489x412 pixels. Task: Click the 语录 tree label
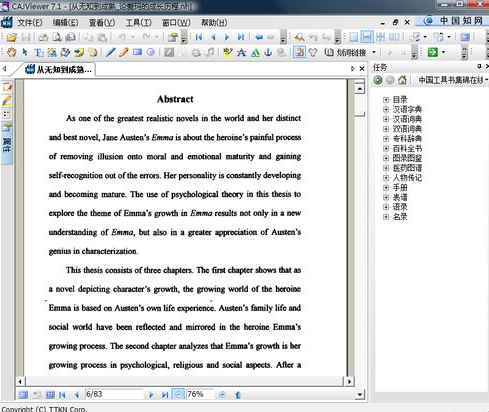click(400, 207)
